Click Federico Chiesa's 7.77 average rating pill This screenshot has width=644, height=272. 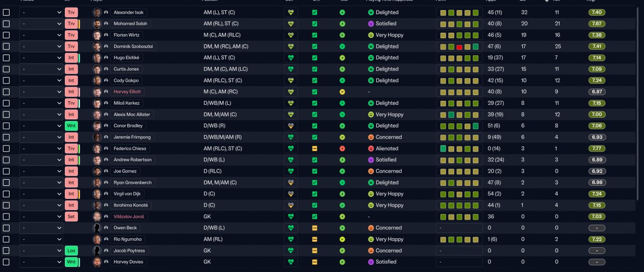[597, 149]
